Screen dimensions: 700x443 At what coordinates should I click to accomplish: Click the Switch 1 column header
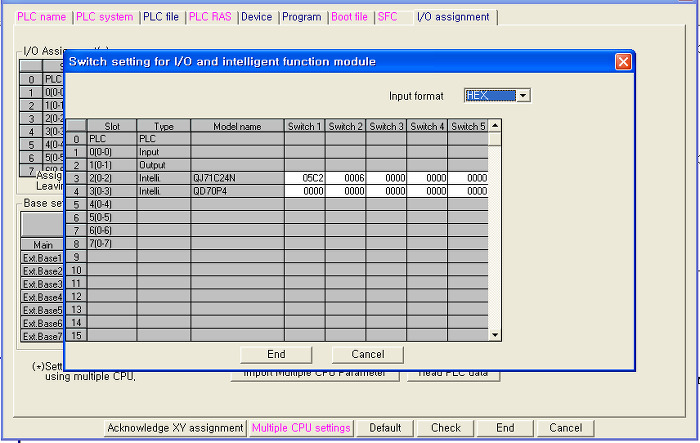(305, 126)
